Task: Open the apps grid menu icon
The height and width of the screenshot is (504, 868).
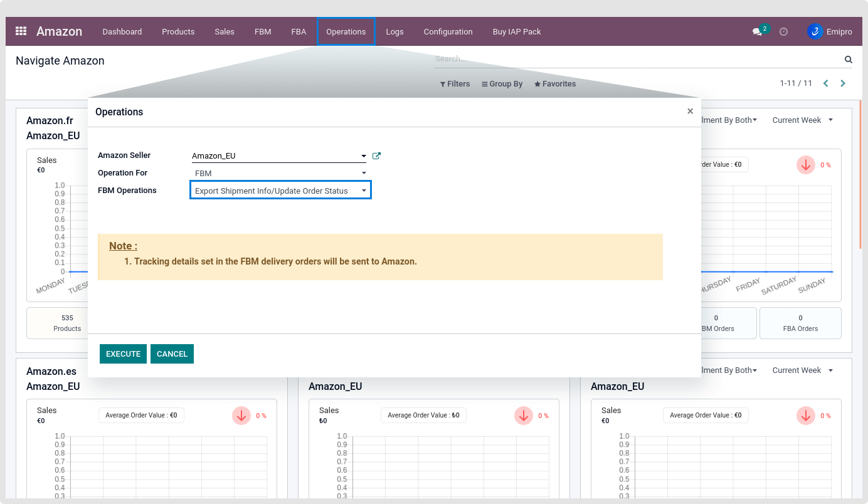Action: pos(21,31)
